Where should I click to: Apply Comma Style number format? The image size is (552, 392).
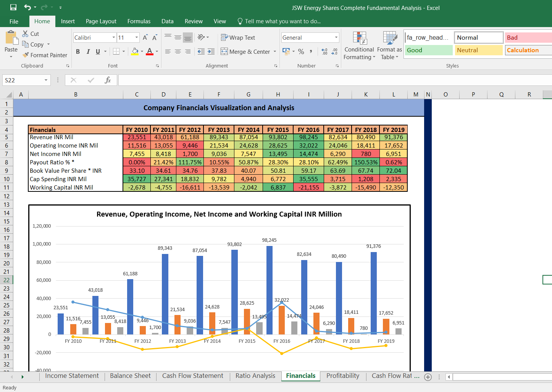click(x=311, y=51)
